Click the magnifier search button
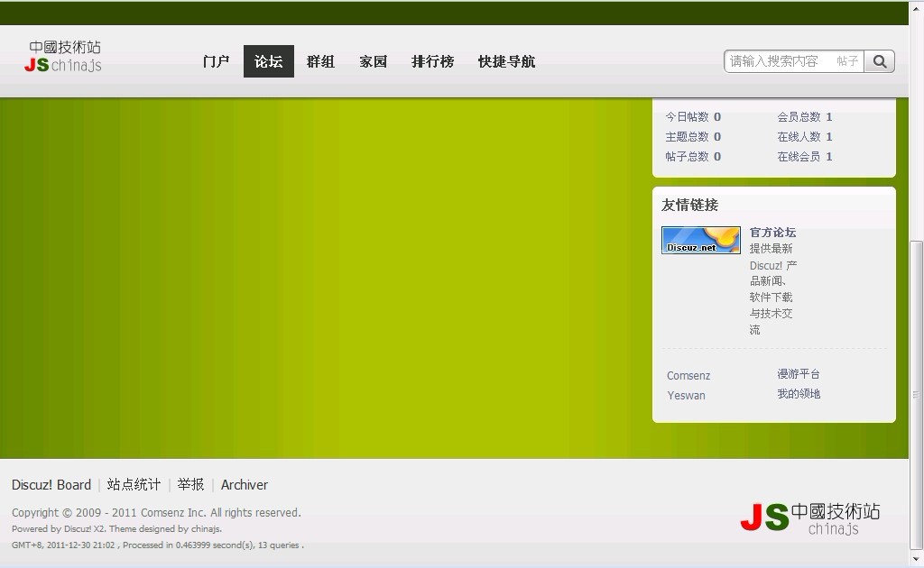This screenshot has height=568, width=924. click(x=879, y=61)
